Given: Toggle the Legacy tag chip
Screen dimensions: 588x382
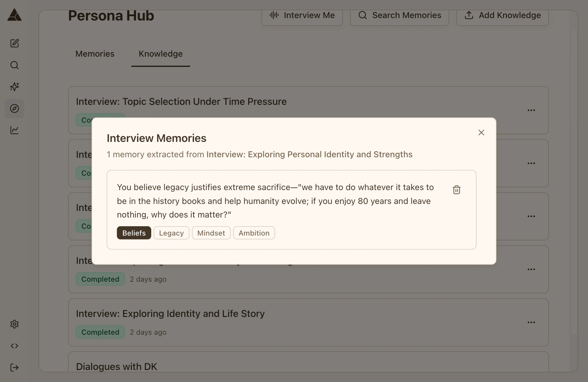Looking at the screenshot, I should point(171,233).
